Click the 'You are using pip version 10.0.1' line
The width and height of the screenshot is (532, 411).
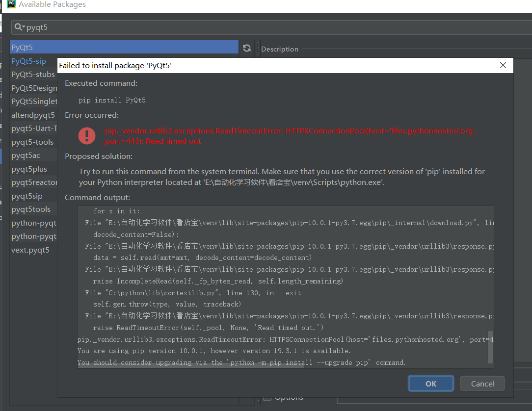click(214, 351)
